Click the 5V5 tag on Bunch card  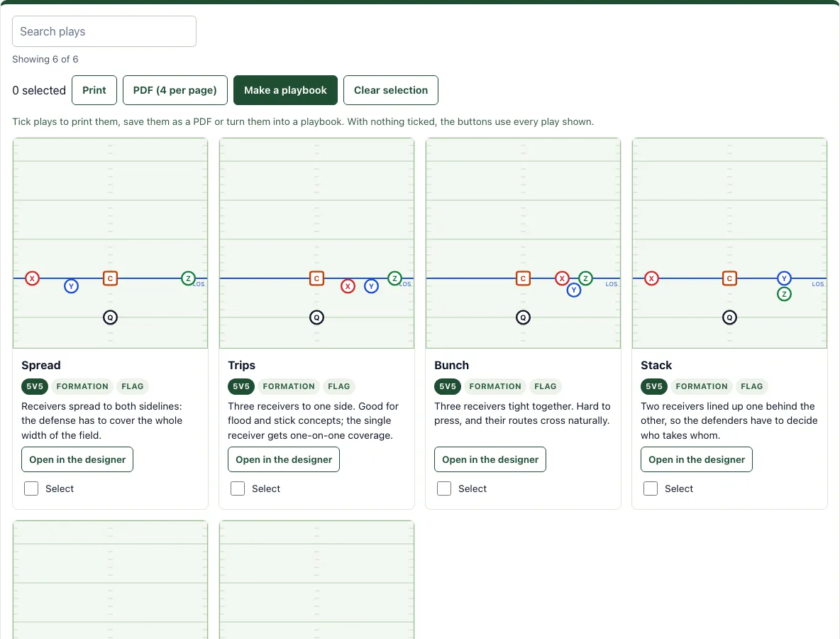point(448,386)
